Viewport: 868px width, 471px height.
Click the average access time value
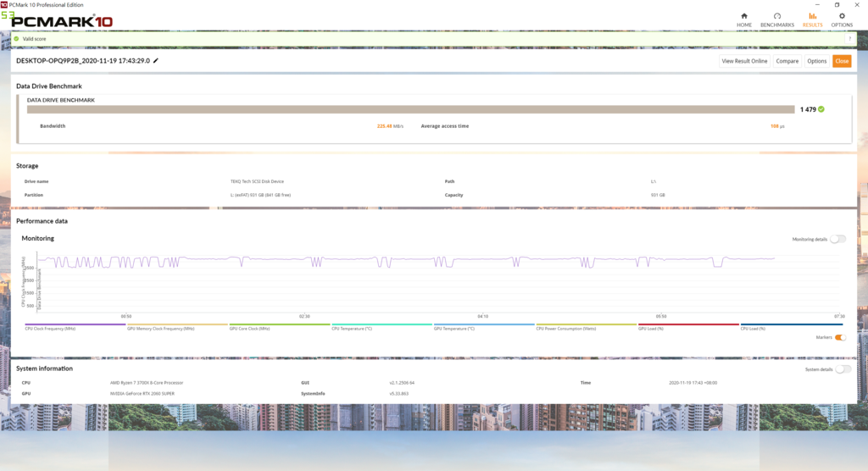[777, 126]
